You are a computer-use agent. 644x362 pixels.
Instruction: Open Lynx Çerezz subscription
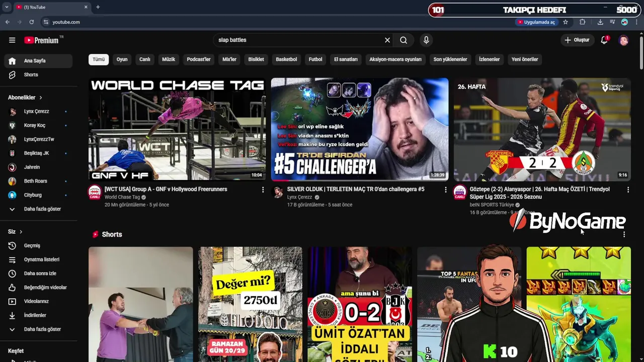coord(39,112)
